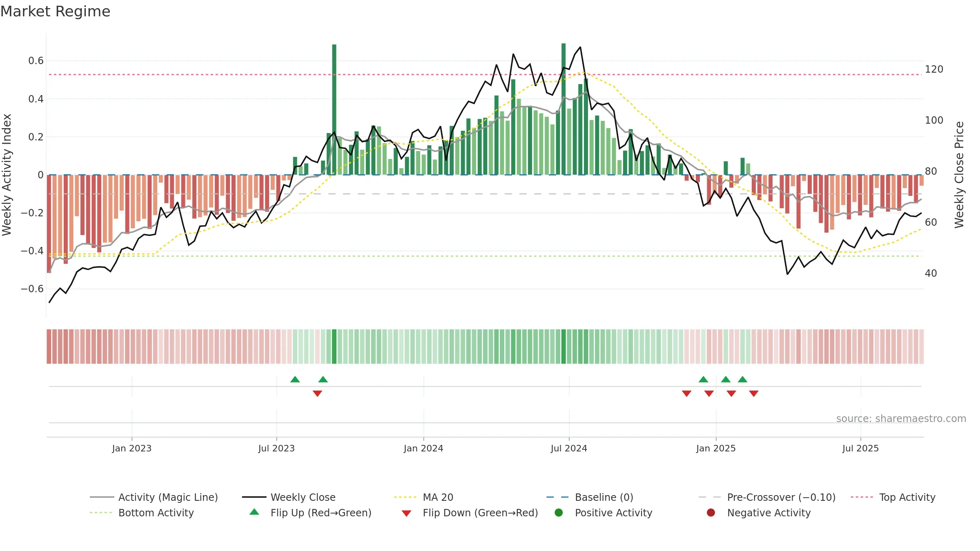This screenshot has width=980, height=551.
Task: Click the dark red Negative Activity circle icon
Action: 711,513
